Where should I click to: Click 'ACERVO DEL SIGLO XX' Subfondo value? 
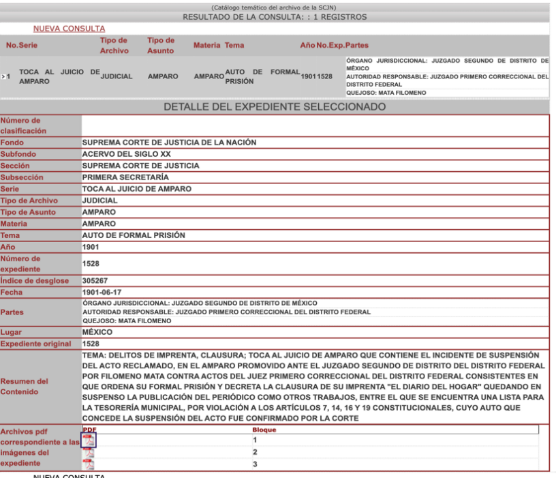(x=127, y=154)
